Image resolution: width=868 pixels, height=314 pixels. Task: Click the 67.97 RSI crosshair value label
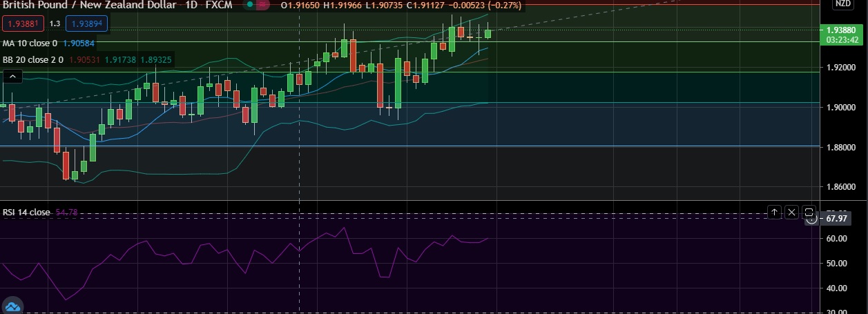coord(836,218)
